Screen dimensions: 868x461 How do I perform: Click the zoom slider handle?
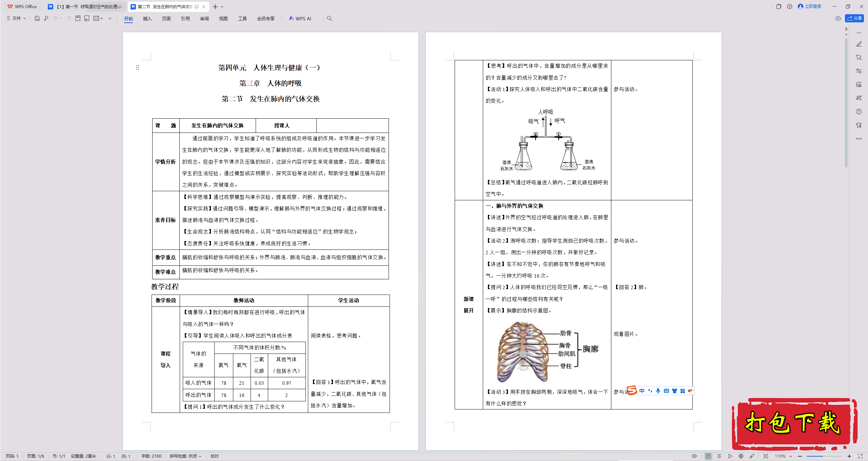pos(825,456)
